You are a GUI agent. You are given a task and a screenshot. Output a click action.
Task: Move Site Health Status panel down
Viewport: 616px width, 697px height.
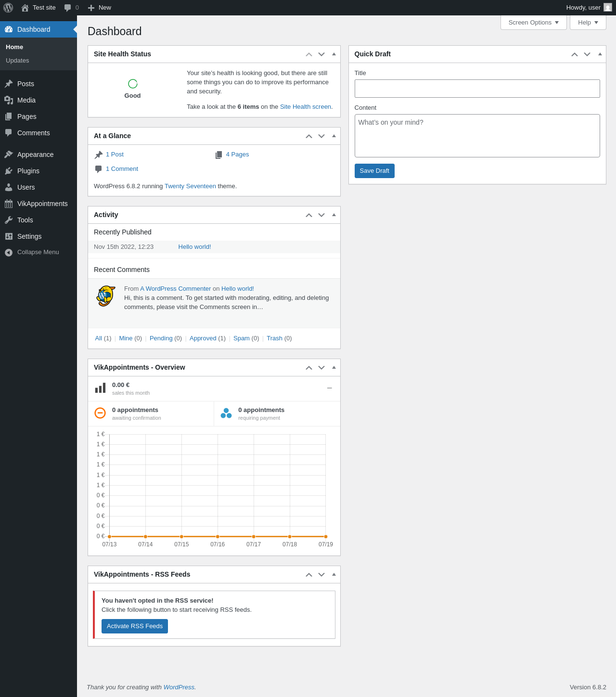[321, 54]
